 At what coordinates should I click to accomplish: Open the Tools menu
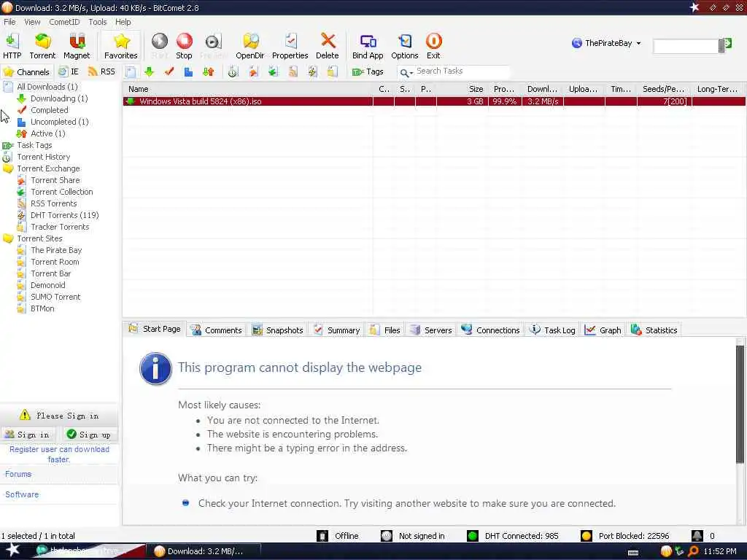coord(97,22)
